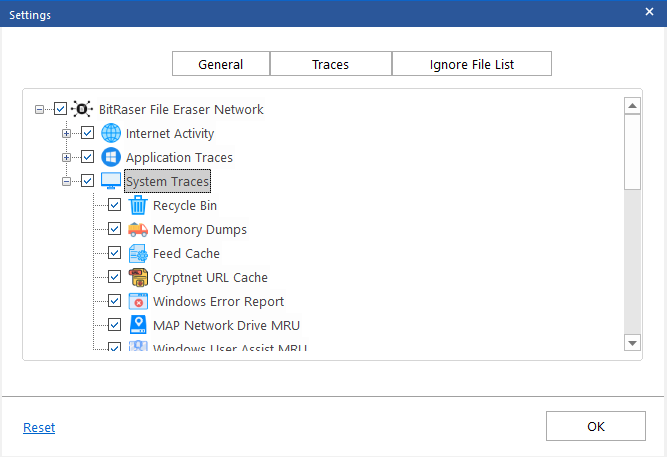Image resolution: width=667 pixels, height=457 pixels.
Task: Click the Cryptnet URL Cache icon
Action: tap(138, 277)
